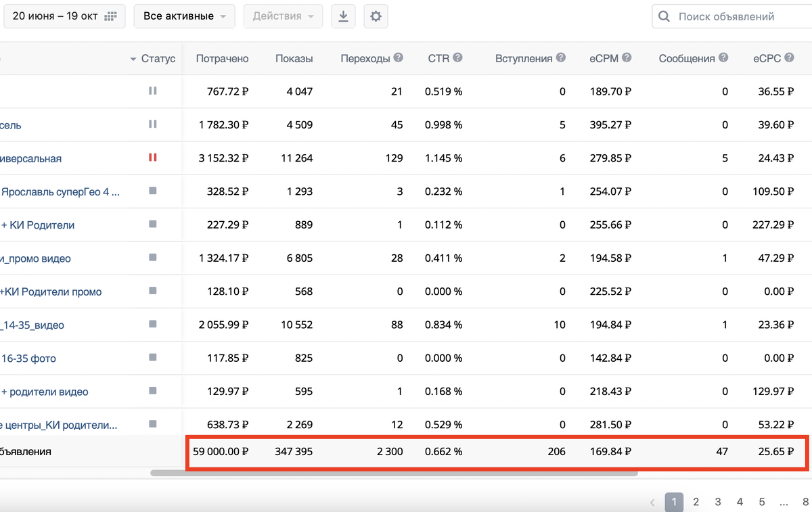Open the ad ending with сель

pos(11,125)
